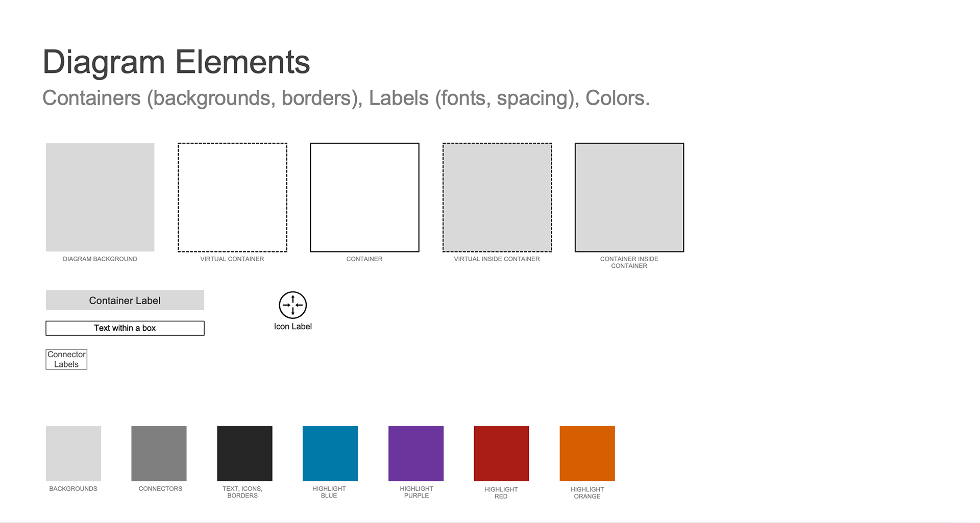
Task: Click the VIRTUAL INSIDE CONTAINER caption
Action: pos(497,259)
